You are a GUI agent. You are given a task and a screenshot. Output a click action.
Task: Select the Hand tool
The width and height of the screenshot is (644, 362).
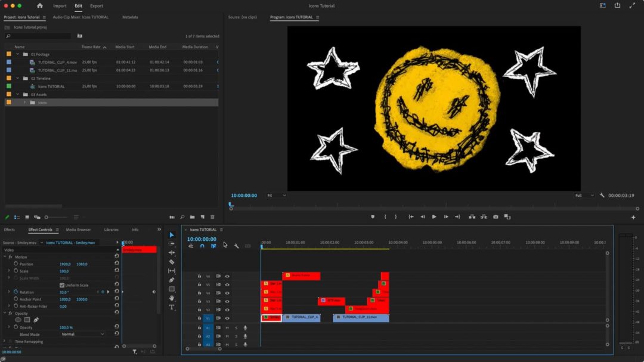(x=172, y=298)
